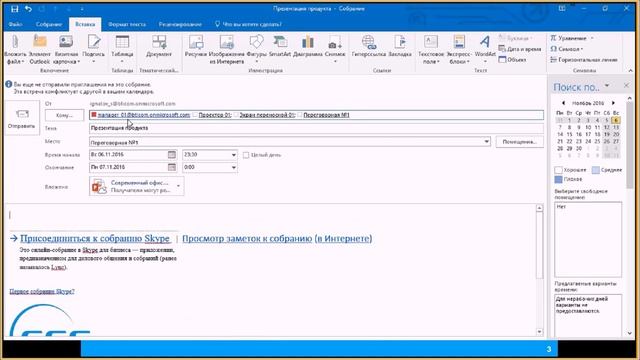Click the Shapes icon
Viewport: 640px width, 360px height.
256,42
